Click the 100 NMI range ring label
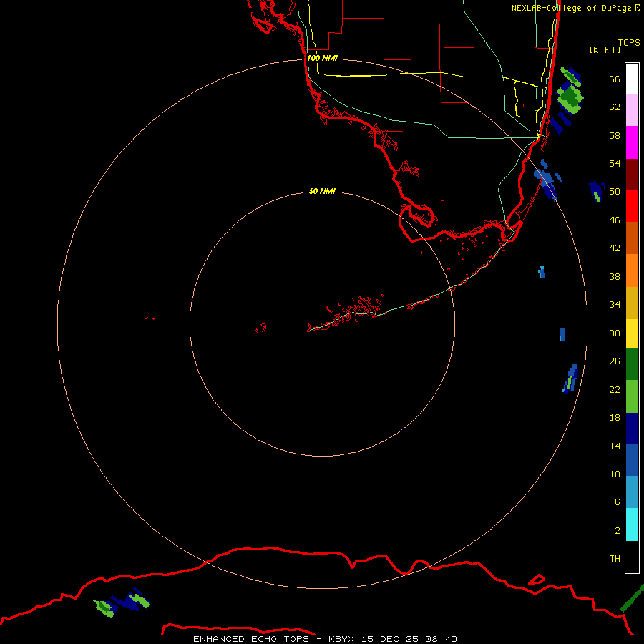The image size is (644, 644). 322,58
